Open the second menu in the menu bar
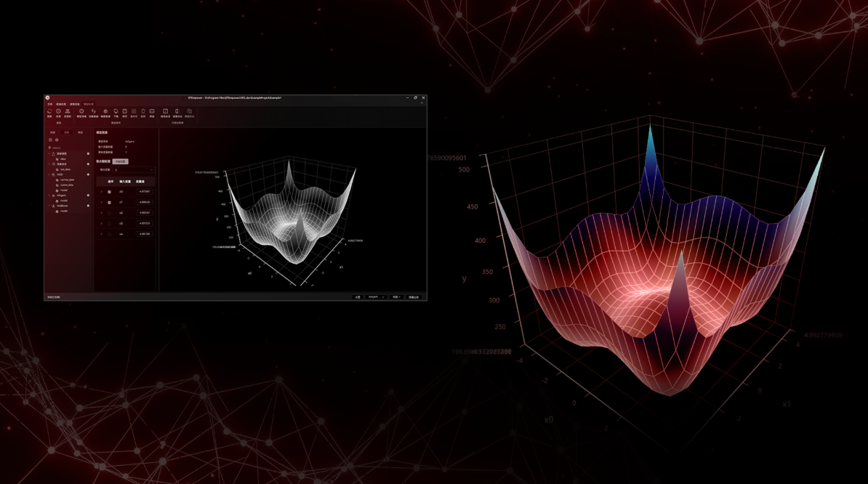This screenshot has height=484, width=868. pyautogui.click(x=61, y=104)
